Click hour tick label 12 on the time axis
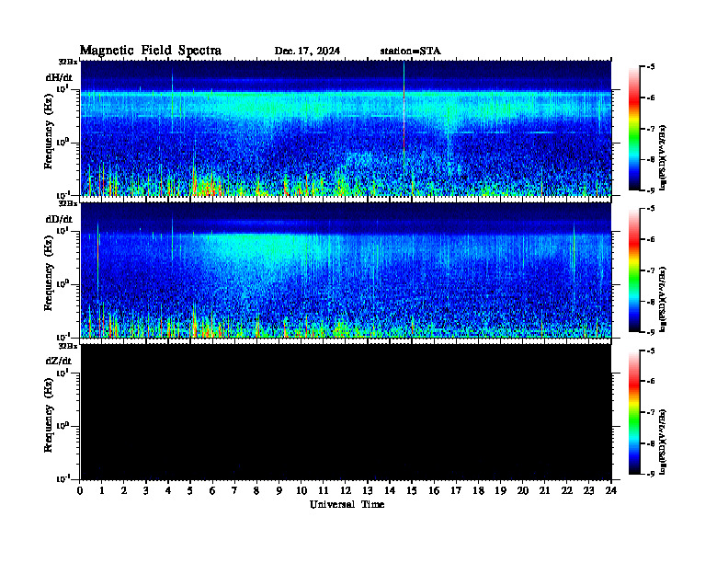728x563 pixels. 346,491
